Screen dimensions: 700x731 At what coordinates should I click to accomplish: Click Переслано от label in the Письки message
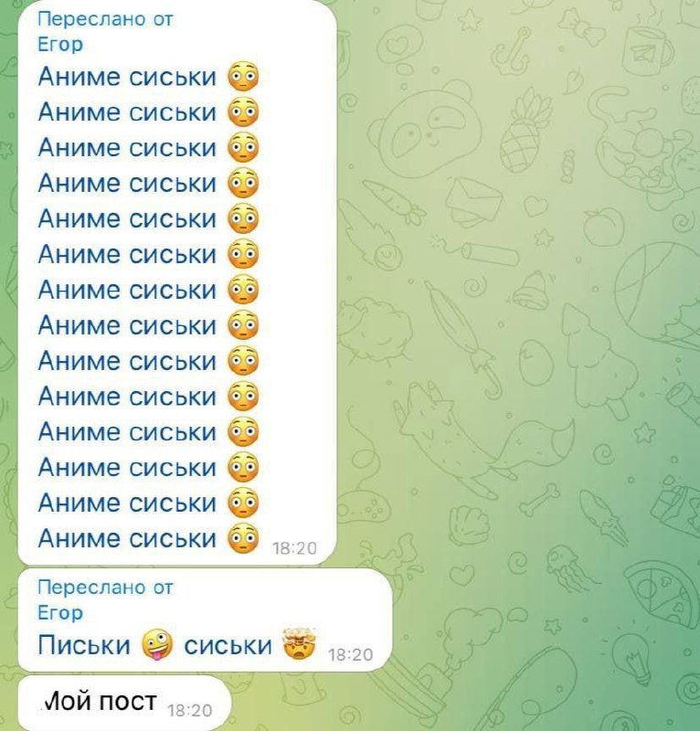105,588
